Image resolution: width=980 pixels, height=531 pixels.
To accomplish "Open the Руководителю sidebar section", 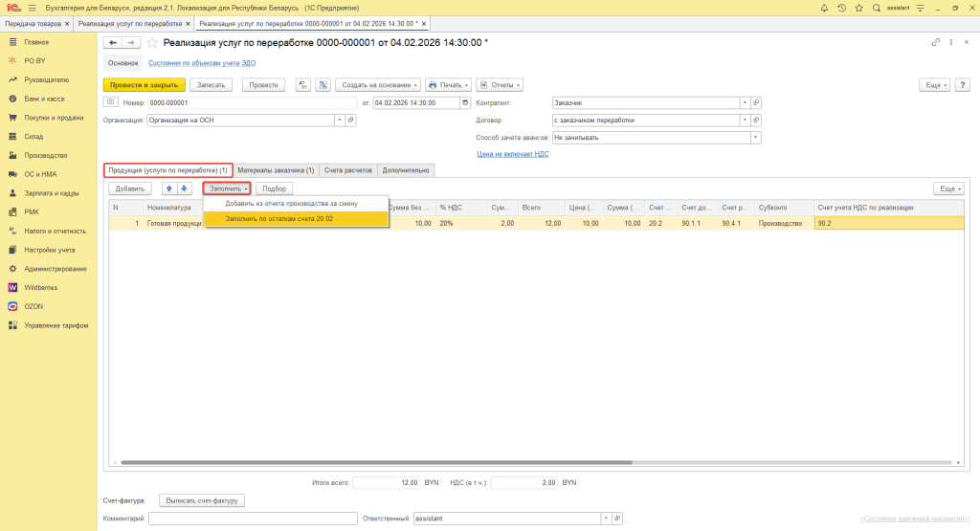I will tap(46, 80).
